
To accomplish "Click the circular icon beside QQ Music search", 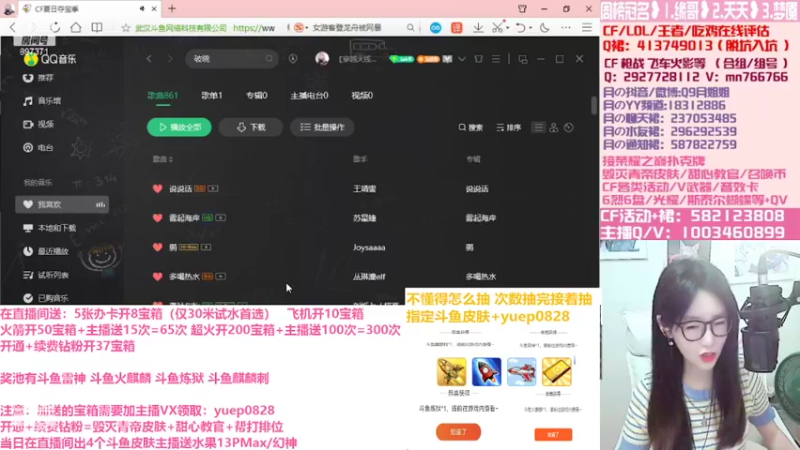I will [293, 59].
